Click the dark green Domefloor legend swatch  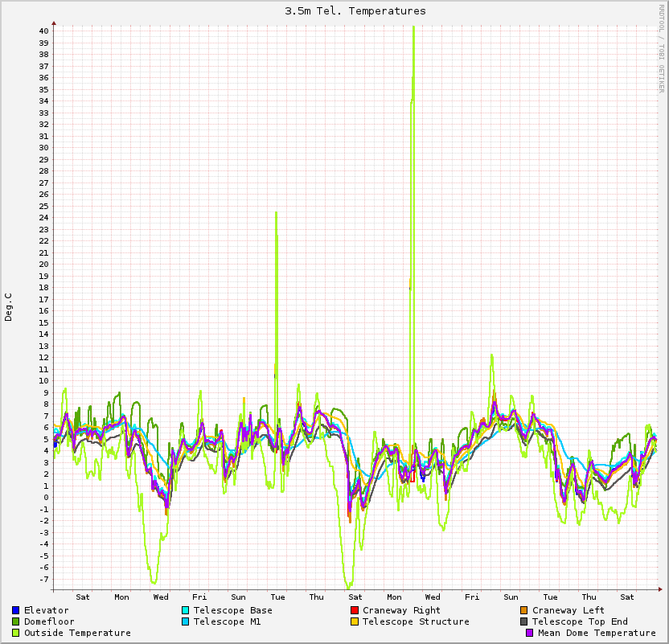coord(16,621)
